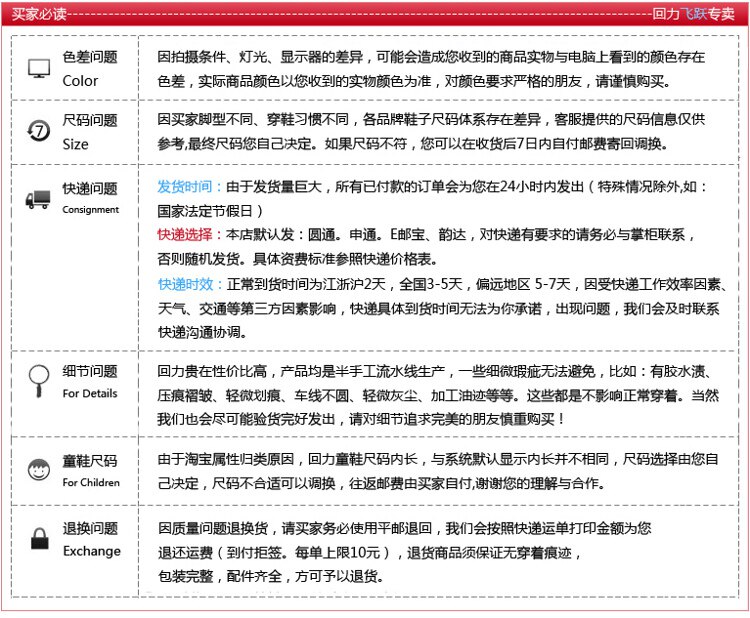
Task: Click the Size label
Action: coord(76,144)
